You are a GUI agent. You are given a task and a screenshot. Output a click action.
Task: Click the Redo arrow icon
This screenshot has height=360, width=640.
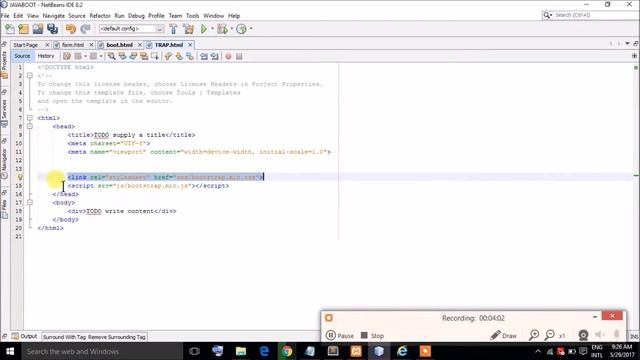click(85, 29)
